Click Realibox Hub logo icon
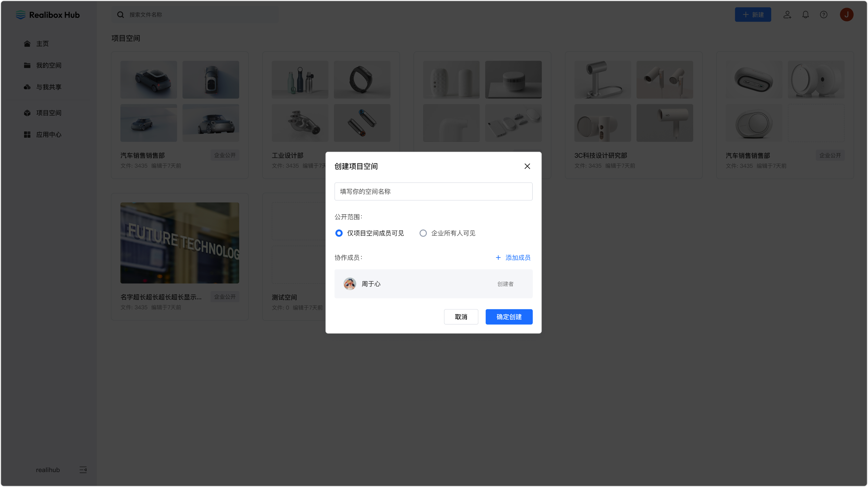The width and height of the screenshot is (868, 487). (x=21, y=15)
